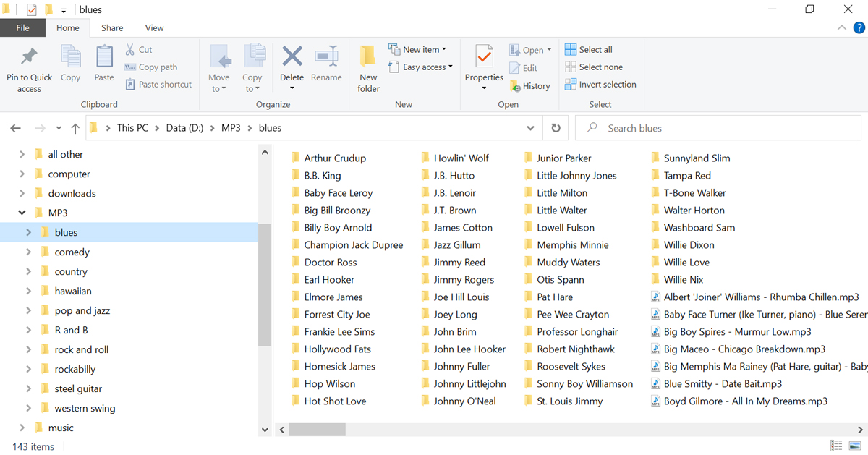Collapse the ribbon with the chevron
Viewport: 868px width, 455px height.
(x=841, y=28)
